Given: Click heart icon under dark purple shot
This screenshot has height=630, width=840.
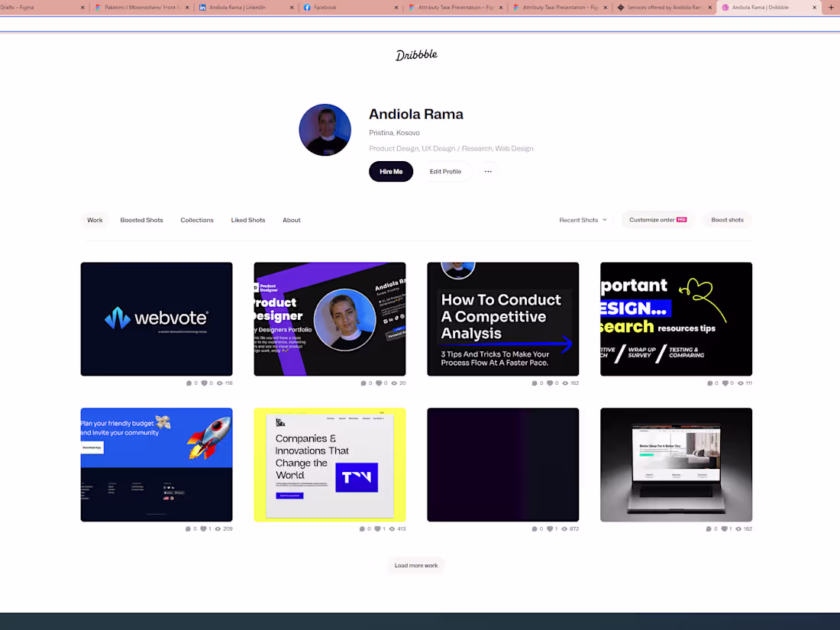Looking at the screenshot, I should click(550, 528).
